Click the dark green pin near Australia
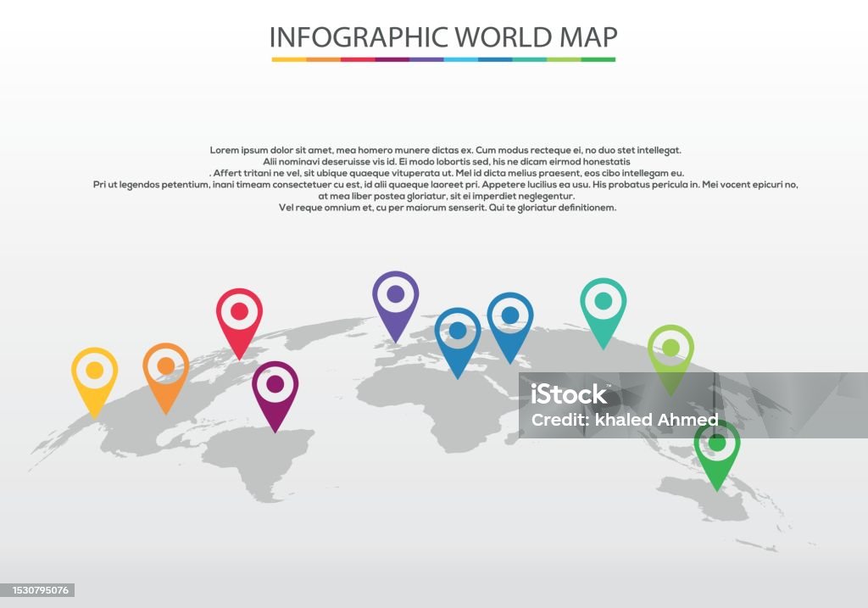 click(x=717, y=455)
